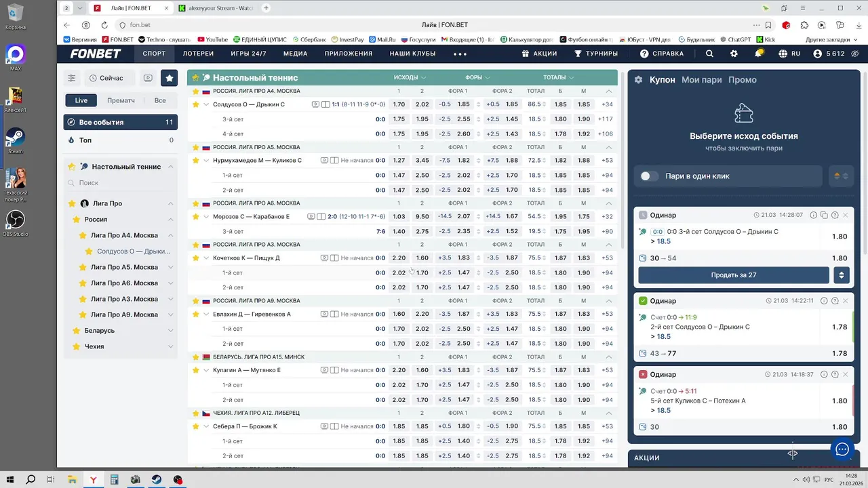Open the notifications bell icon
This screenshot has height=488, width=868.
pos(758,54)
